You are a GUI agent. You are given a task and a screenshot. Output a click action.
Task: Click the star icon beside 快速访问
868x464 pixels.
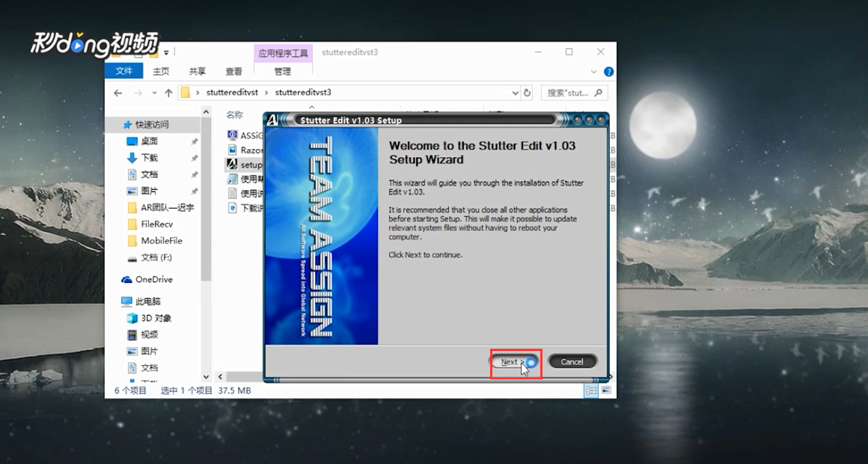(127, 124)
